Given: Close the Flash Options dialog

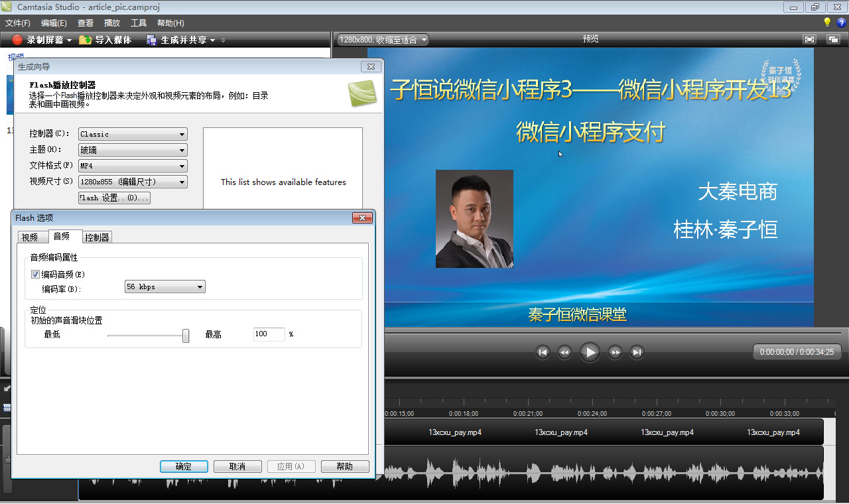Looking at the screenshot, I should [361, 218].
